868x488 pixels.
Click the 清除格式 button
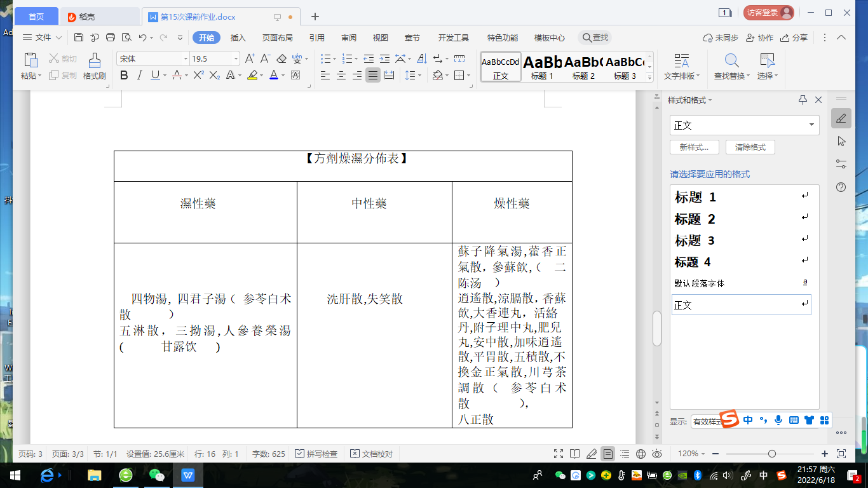[750, 147]
